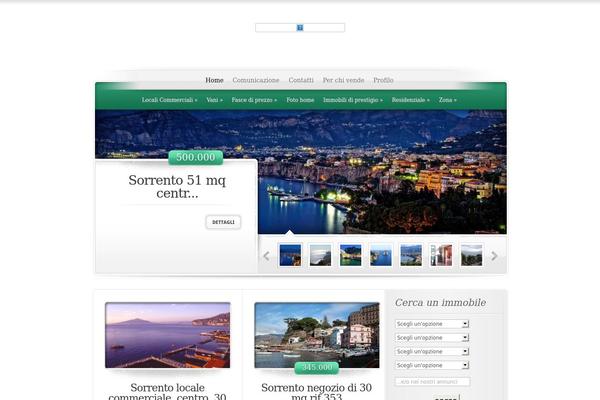
Task: Click the next arrow in thumbnail carousel
Action: (x=494, y=256)
